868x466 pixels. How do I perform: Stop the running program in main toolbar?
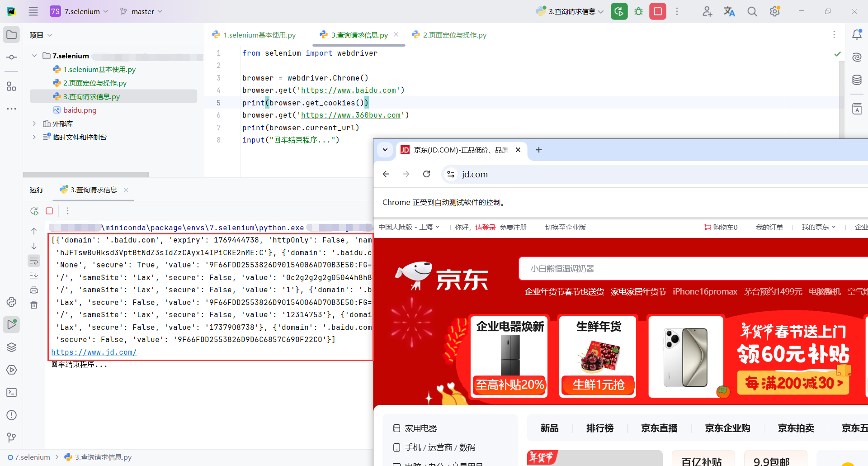pos(658,11)
